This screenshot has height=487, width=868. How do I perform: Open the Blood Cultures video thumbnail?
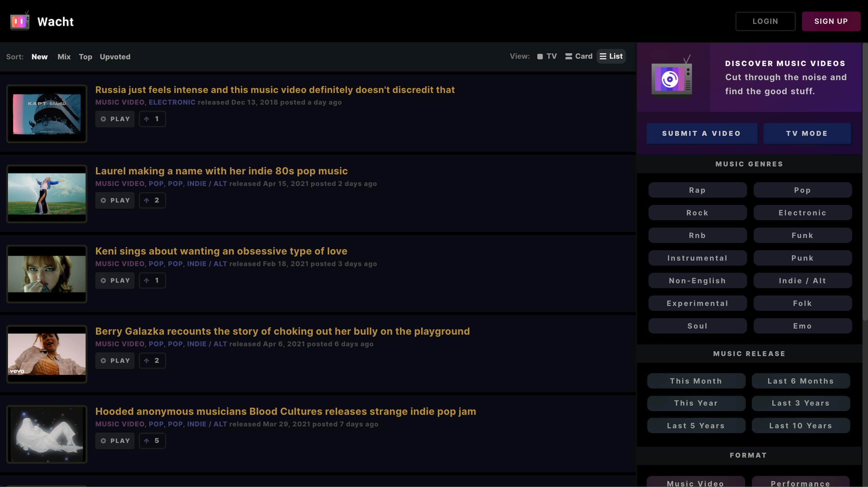[x=46, y=434]
